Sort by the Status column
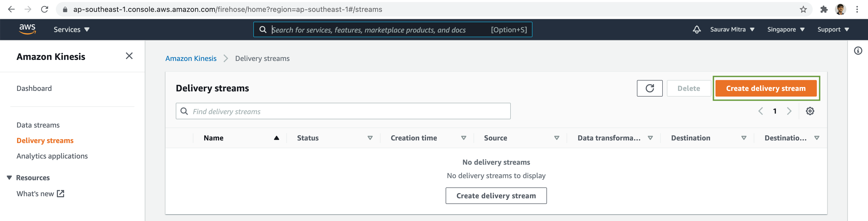868x221 pixels. [x=370, y=138]
